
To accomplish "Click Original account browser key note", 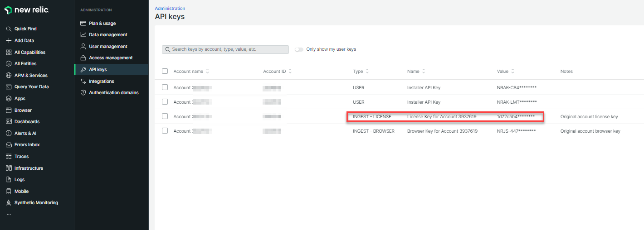I will pos(590,131).
